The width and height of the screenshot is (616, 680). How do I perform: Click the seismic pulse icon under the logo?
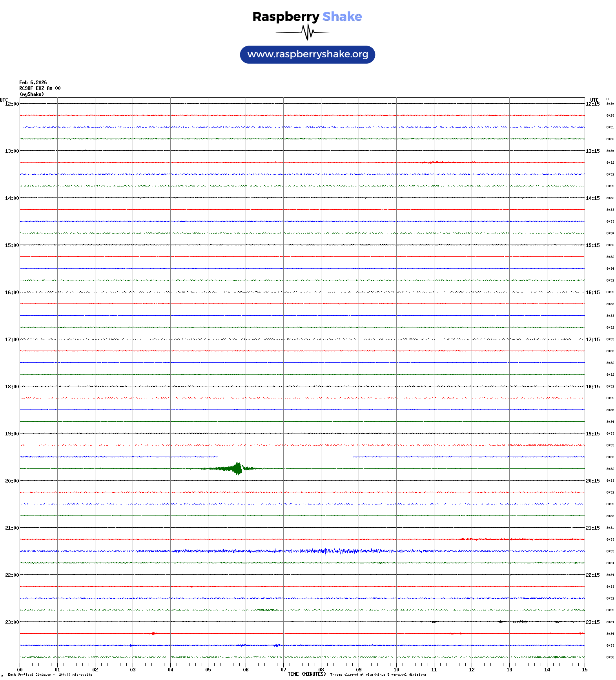307,32
